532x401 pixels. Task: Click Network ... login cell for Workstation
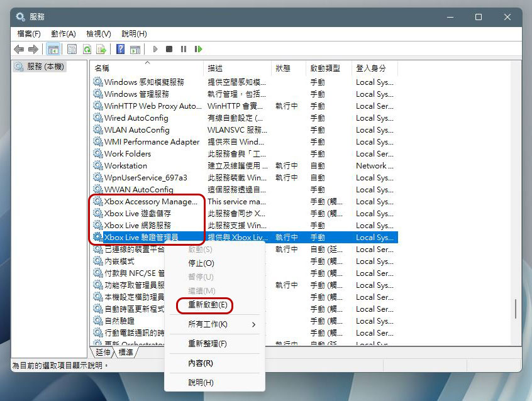point(375,165)
